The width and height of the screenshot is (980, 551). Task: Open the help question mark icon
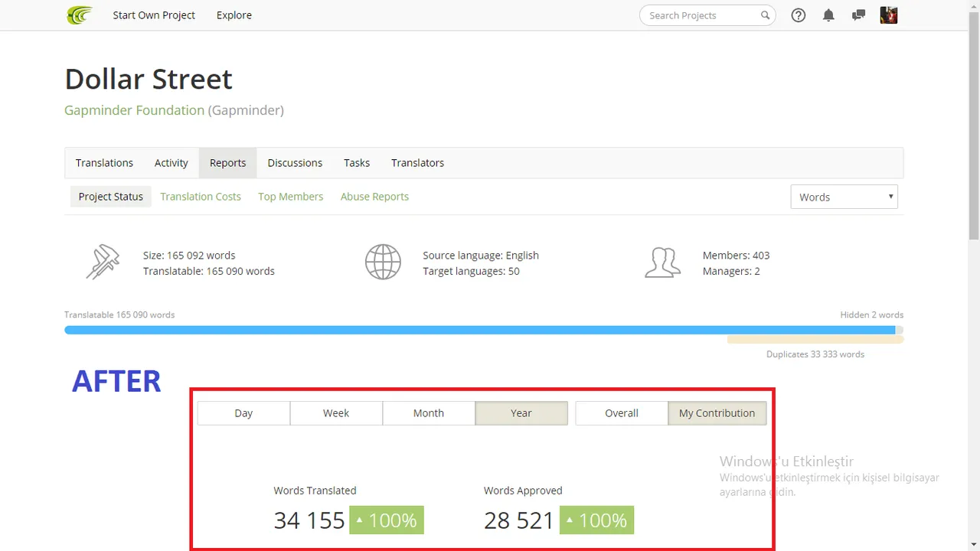[799, 15]
